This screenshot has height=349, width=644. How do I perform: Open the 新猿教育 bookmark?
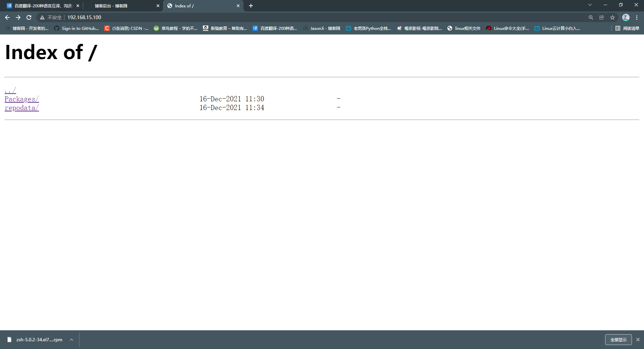225,28
